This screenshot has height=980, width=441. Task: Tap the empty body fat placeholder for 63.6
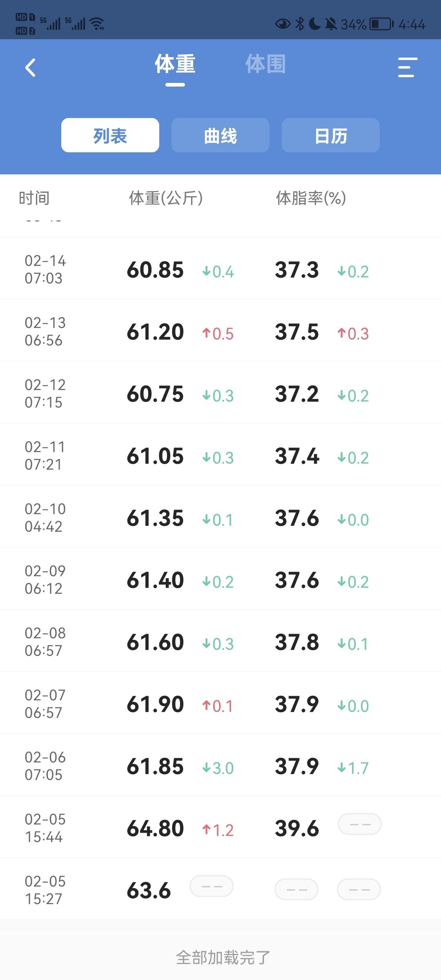tap(296, 890)
